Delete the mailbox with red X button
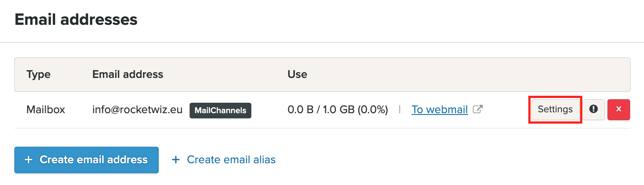Image resolution: width=644 pixels, height=185 pixels. pyautogui.click(x=618, y=110)
